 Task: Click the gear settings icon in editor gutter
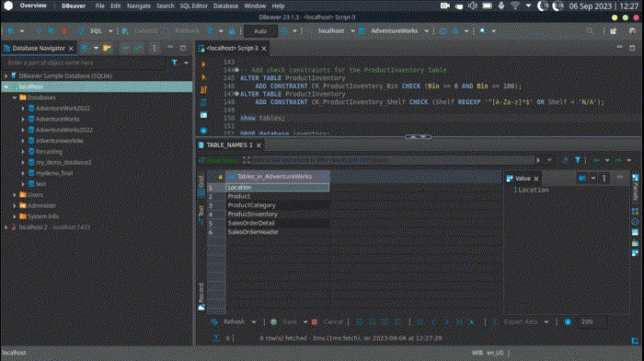coord(203,131)
